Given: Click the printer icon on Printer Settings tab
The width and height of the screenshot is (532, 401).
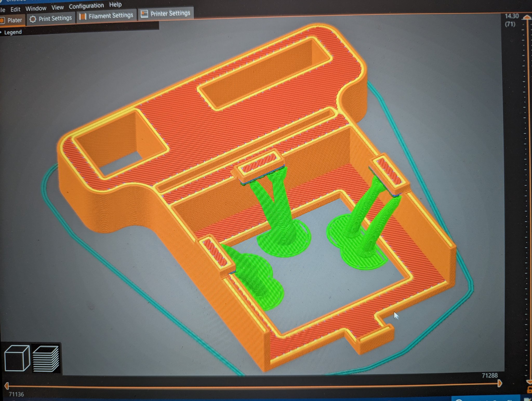Looking at the screenshot, I should pyautogui.click(x=145, y=13).
